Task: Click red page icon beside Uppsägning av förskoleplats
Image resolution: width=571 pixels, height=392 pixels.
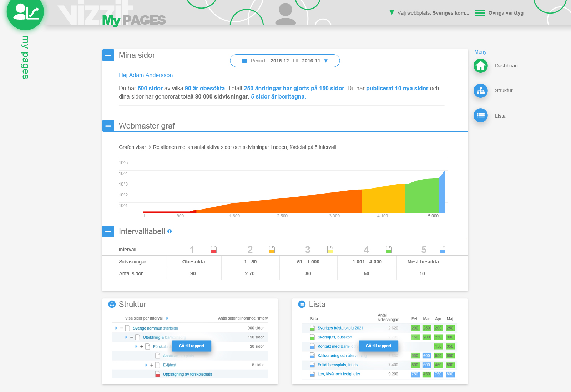Action: (x=157, y=374)
